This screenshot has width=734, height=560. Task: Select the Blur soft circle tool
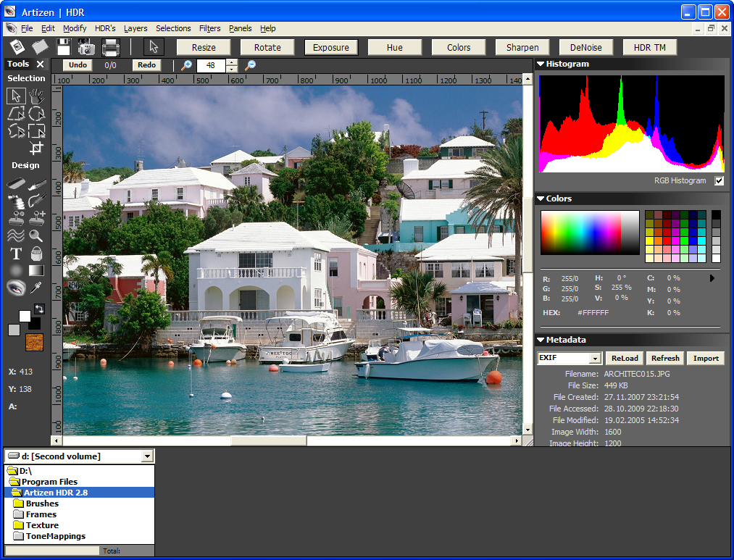click(x=16, y=270)
